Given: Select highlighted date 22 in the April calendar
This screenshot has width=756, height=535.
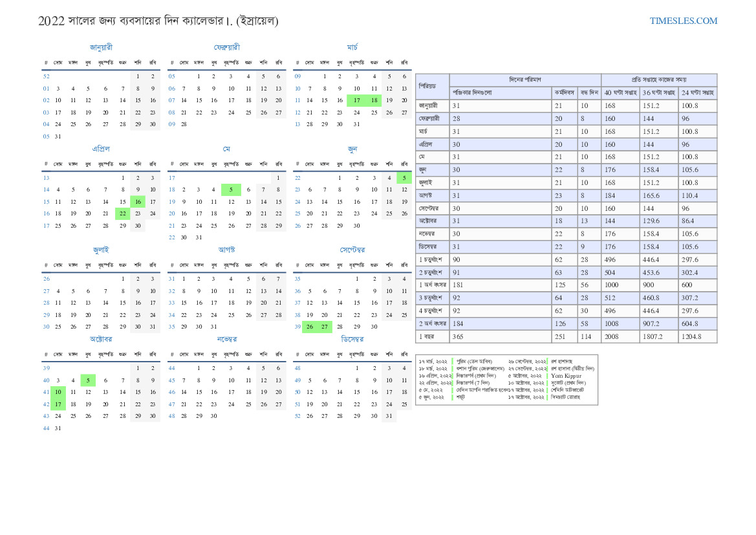Looking at the screenshot, I should (122, 213).
